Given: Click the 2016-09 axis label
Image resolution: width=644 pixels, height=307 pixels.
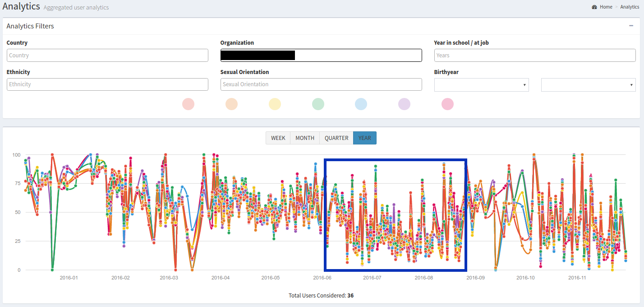Looking at the screenshot, I should (475, 278).
